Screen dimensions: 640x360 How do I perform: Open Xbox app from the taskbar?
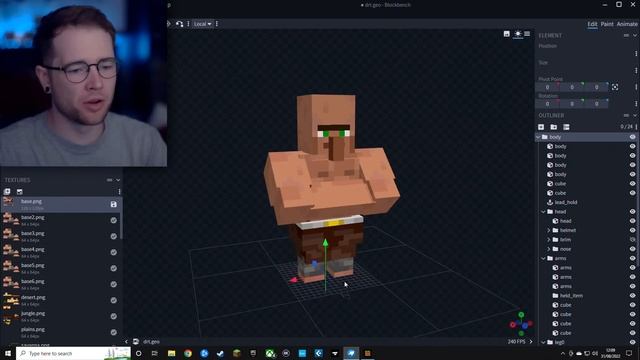pyautogui.click(x=269, y=353)
